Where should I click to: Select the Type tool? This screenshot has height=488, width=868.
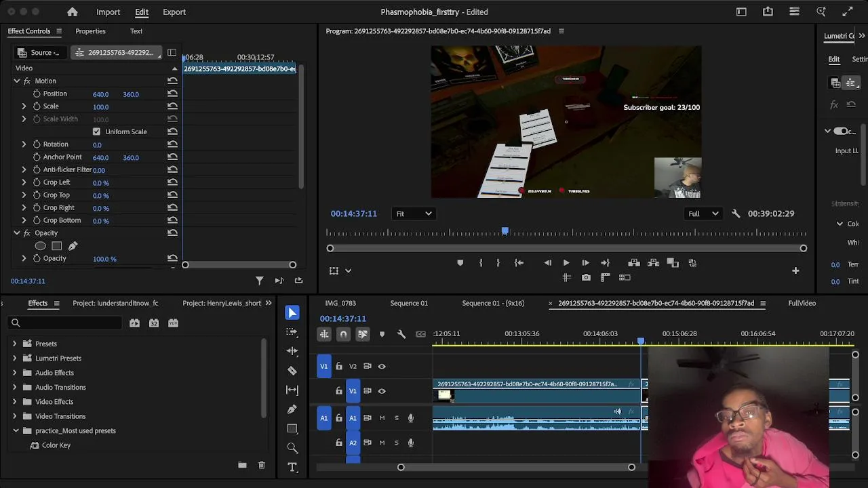pyautogui.click(x=292, y=467)
